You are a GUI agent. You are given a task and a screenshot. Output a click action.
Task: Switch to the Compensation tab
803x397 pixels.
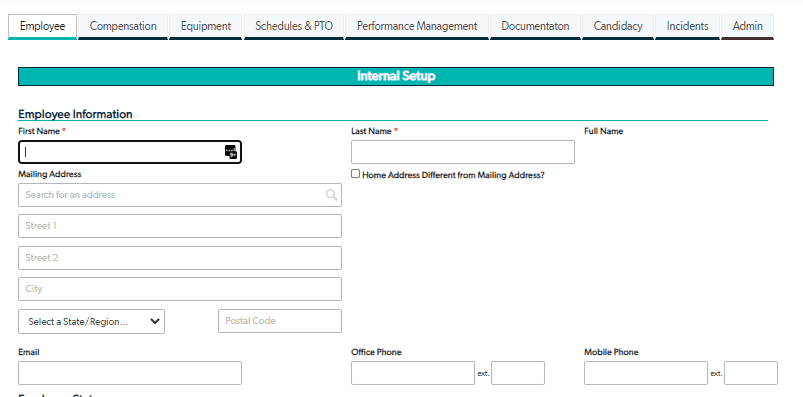pos(123,27)
